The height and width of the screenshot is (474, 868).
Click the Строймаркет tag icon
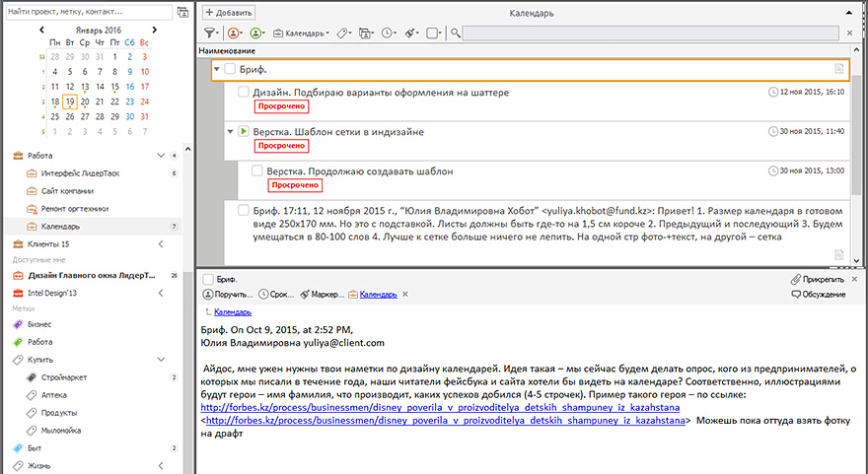(32, 377)
